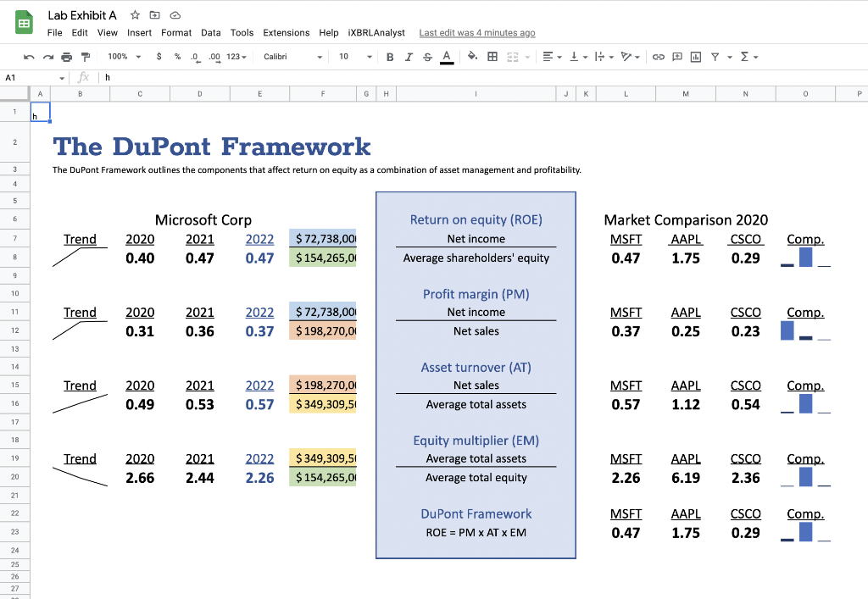Toggle bold formatting in the toolbar
The image size is (868, 599).
[389, 57]
